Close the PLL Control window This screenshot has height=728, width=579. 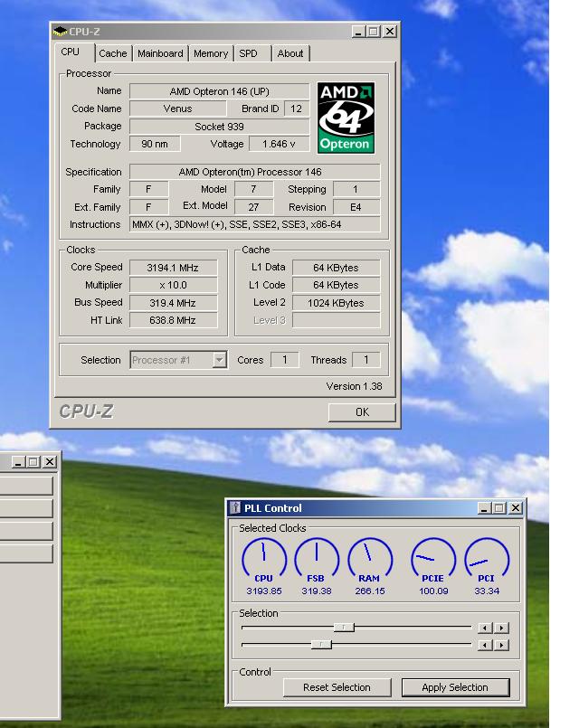coord(516,508)
